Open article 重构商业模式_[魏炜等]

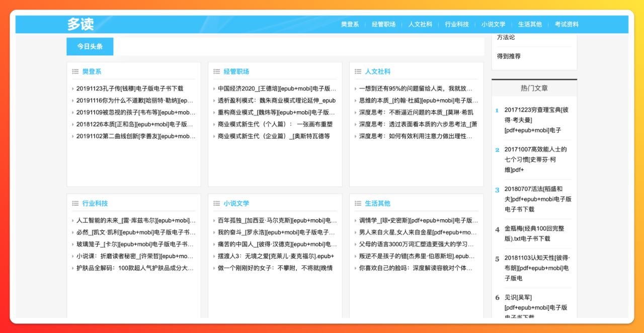277,113
